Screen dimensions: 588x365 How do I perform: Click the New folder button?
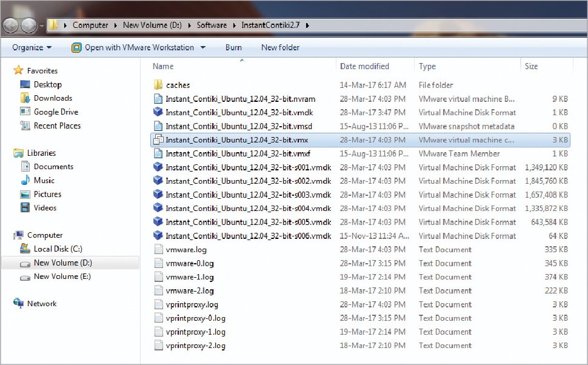point(280,47)
